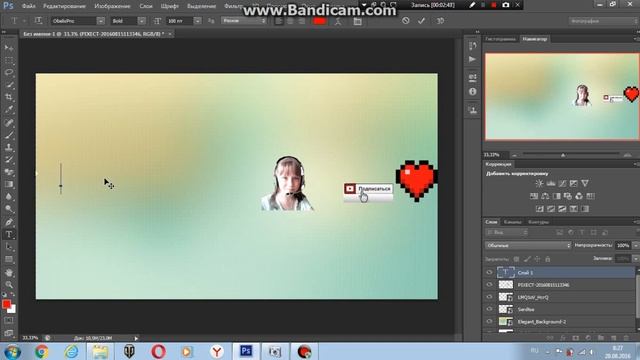Click the Delete layer trash icon

click(x=626, y=338)
